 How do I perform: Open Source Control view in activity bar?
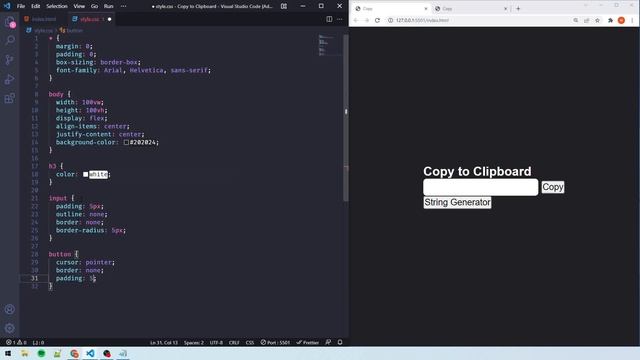(10, 60)
